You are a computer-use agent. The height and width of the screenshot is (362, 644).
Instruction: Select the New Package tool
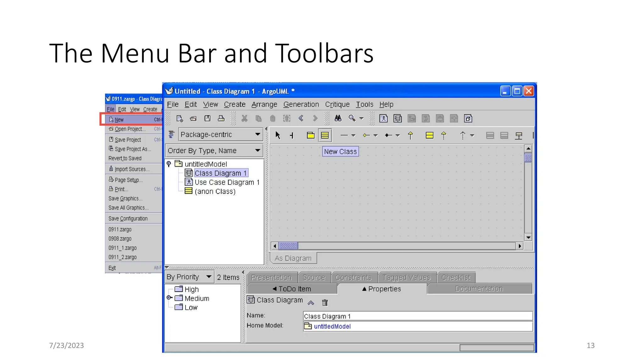311,135
